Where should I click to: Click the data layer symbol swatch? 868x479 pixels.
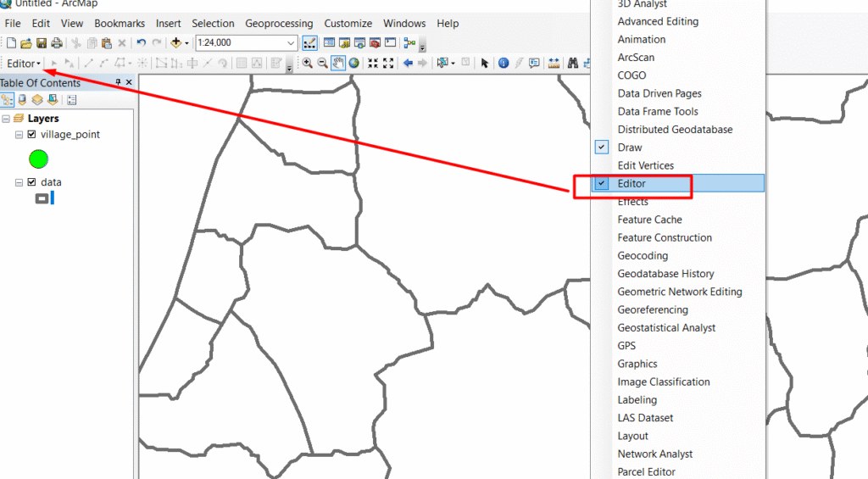tap(44, 198)
